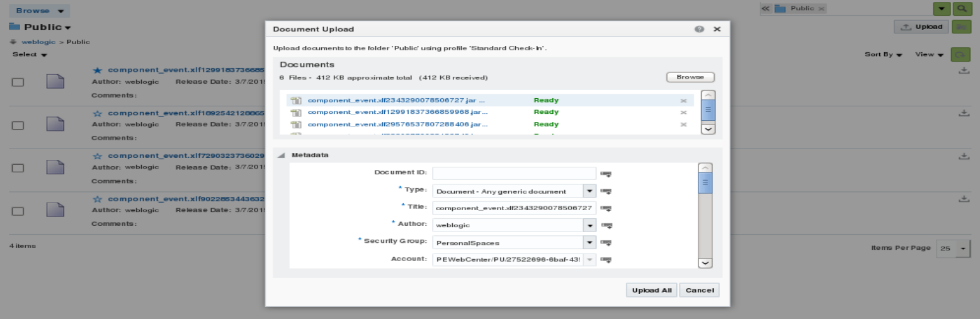Screen dimensions: 980x319
Task: Remove component_event.xlf2957653780728840​6.jar from upload list
Action: coord(683,125)
